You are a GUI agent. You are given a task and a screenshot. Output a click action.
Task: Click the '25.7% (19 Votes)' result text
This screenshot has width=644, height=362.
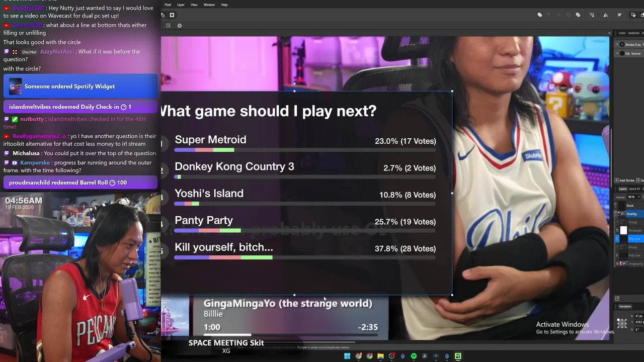405,222
